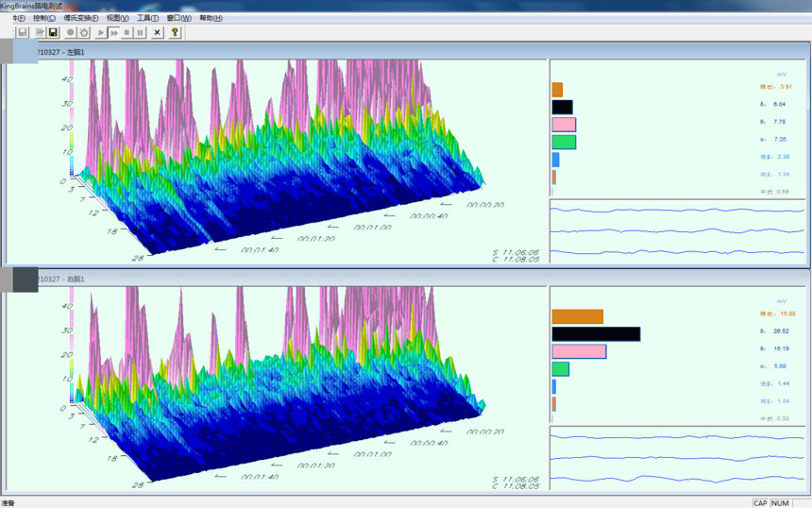812x508 pixels.
Task: Click the high-beta value '1.04' text
Action: [x=784, y=401]
